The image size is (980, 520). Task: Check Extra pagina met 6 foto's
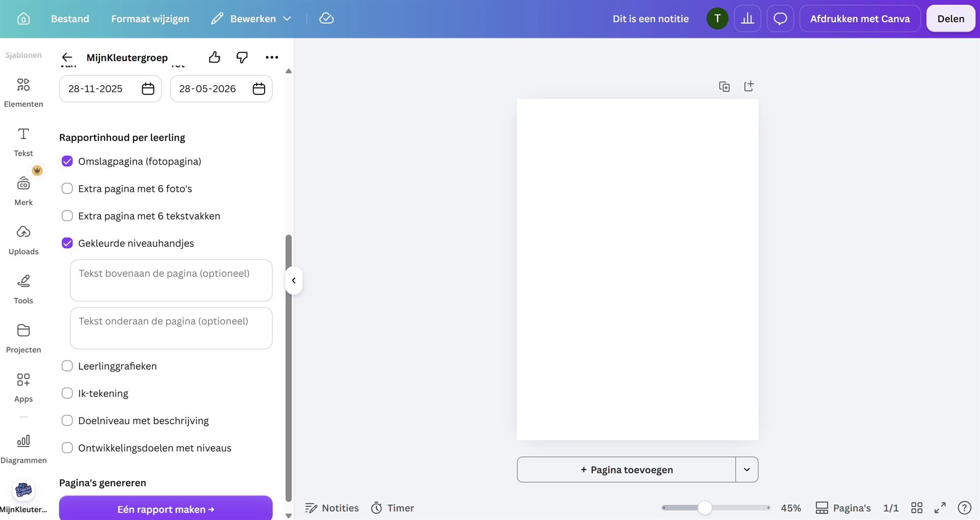pos(67,188)
